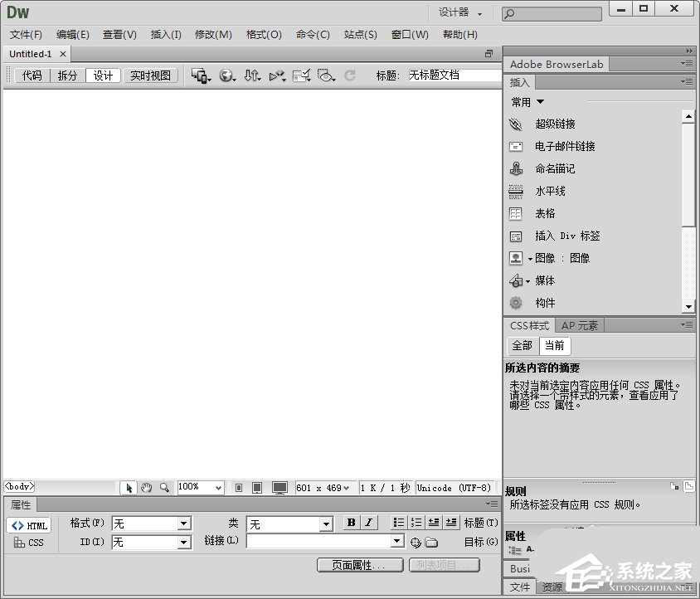Select the Hand tool in the status bar
This screenshot has width=700, height=599.
tap(147, 487)
